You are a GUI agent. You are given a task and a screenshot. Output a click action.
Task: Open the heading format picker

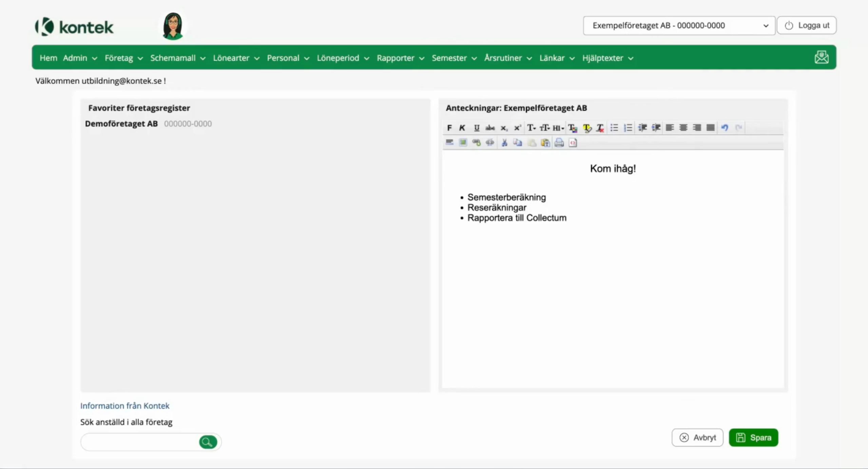558,128
